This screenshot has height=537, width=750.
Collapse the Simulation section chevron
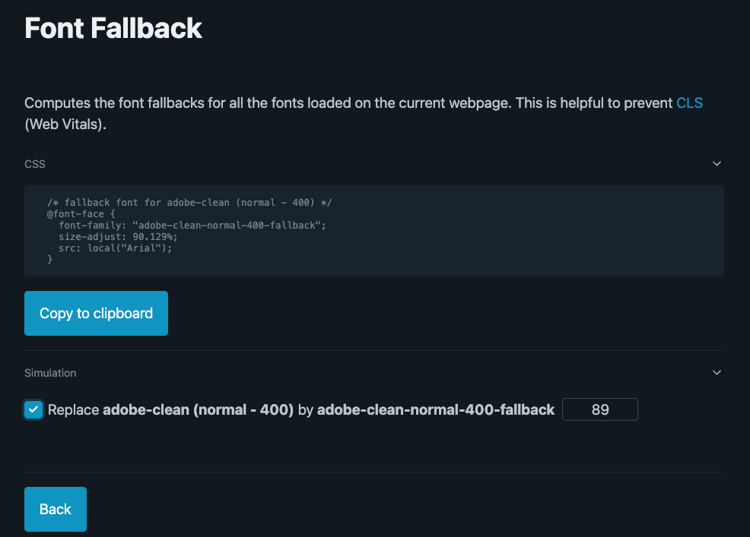click(716, 373)
